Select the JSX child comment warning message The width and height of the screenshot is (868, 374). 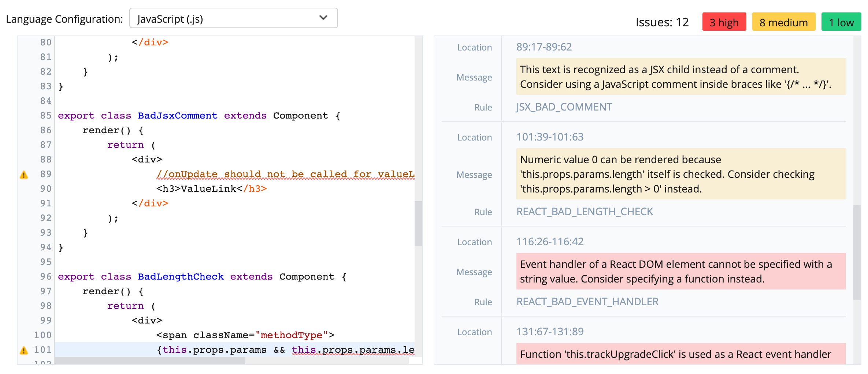(x=681, y=76)
